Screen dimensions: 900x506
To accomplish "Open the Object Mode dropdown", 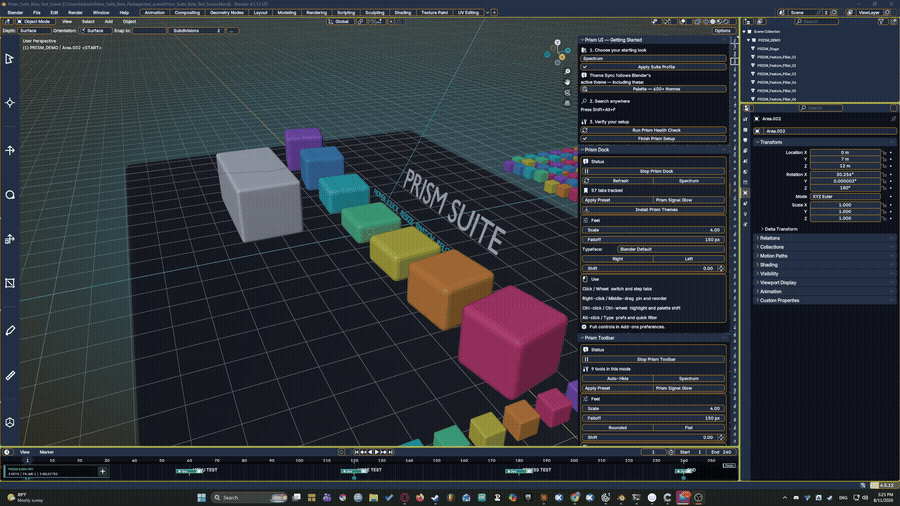I will [34, 22].
